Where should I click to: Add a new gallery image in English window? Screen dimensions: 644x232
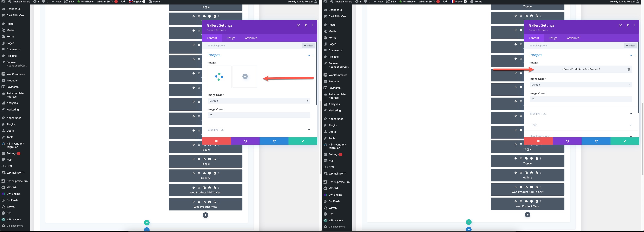tap(245, 77)
